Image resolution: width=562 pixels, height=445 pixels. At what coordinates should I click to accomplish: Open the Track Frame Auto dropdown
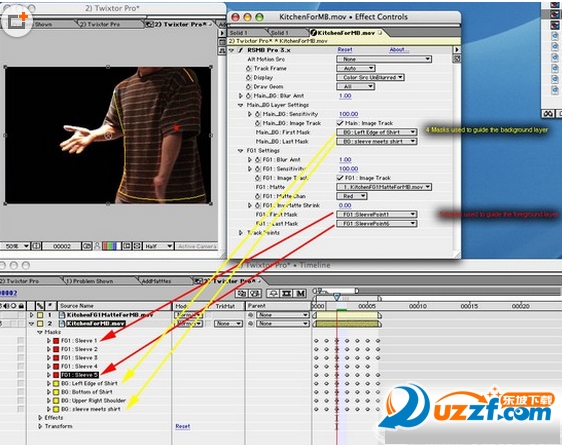[x=356, y=68]
